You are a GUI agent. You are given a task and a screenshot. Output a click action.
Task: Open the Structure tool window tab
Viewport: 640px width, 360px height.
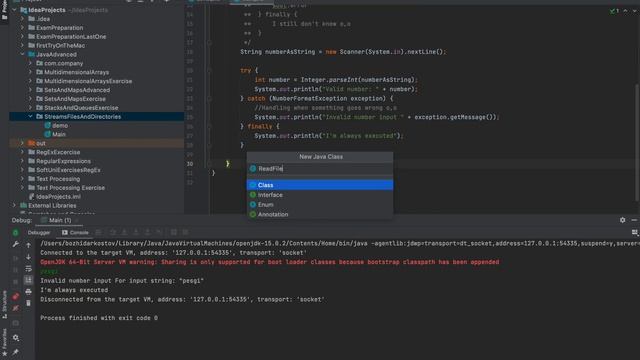4,304
